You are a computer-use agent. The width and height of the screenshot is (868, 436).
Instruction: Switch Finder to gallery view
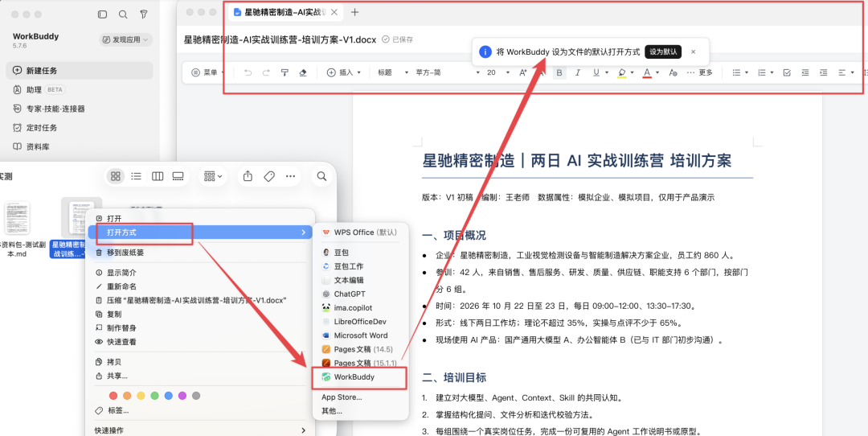[x=178, y=176]
